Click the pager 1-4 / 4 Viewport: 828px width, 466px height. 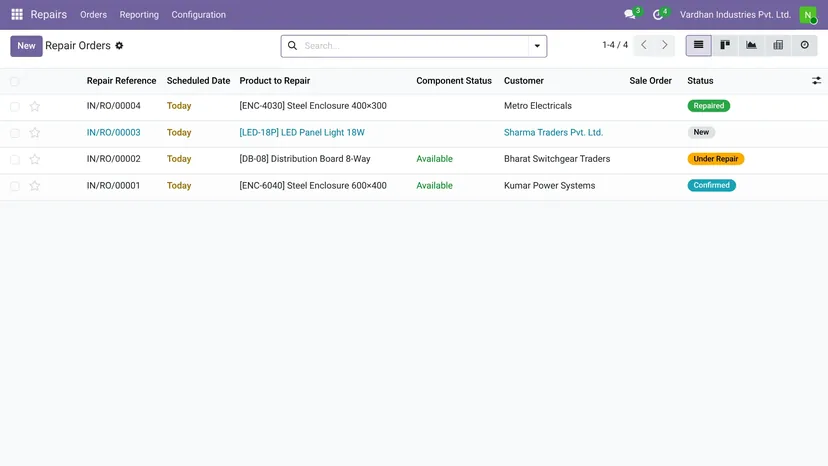[x=615, y=45]
